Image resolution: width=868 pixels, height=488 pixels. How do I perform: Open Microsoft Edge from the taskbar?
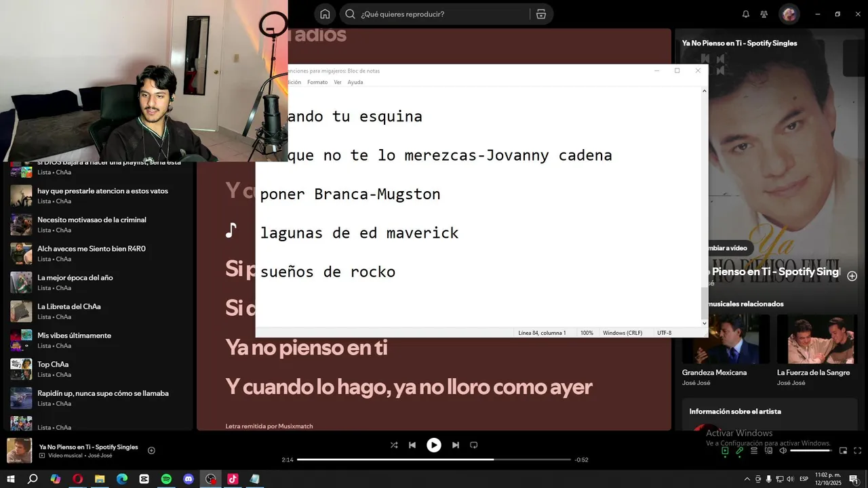pos(122,479)
